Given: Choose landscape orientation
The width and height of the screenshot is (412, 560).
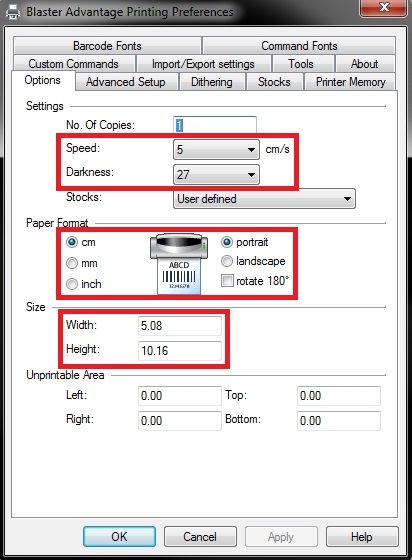Looking at the screenshot, I should pyautogui.click(x=227, y=261).
